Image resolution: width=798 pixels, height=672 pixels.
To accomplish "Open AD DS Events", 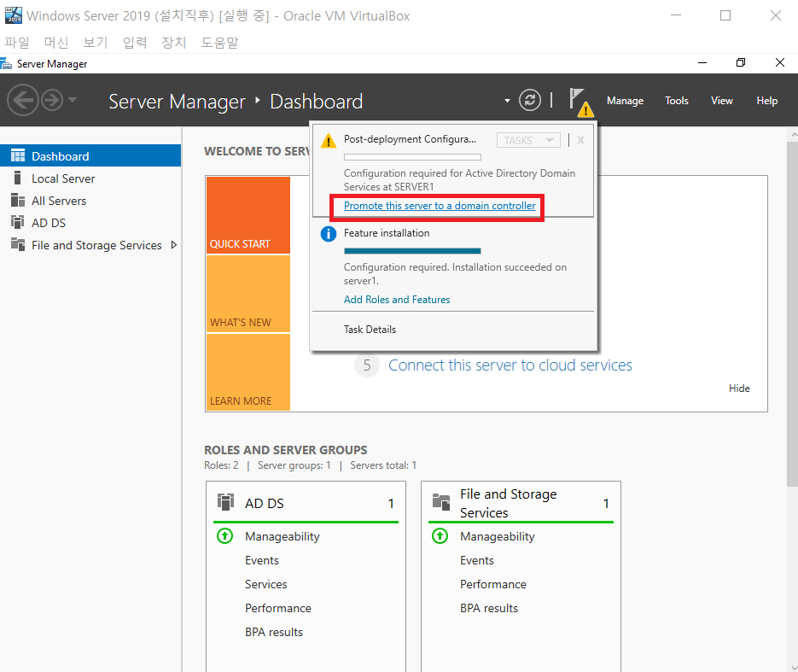I will pos(261,560).
